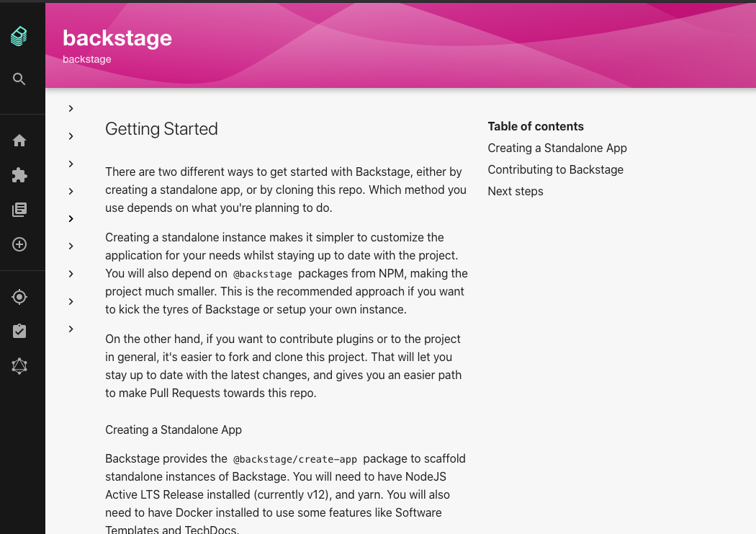The width and height of the screenshot is (756, 534).
Task: Expand the last chevron in the navigation column
Action: click(x=71, y=329)
